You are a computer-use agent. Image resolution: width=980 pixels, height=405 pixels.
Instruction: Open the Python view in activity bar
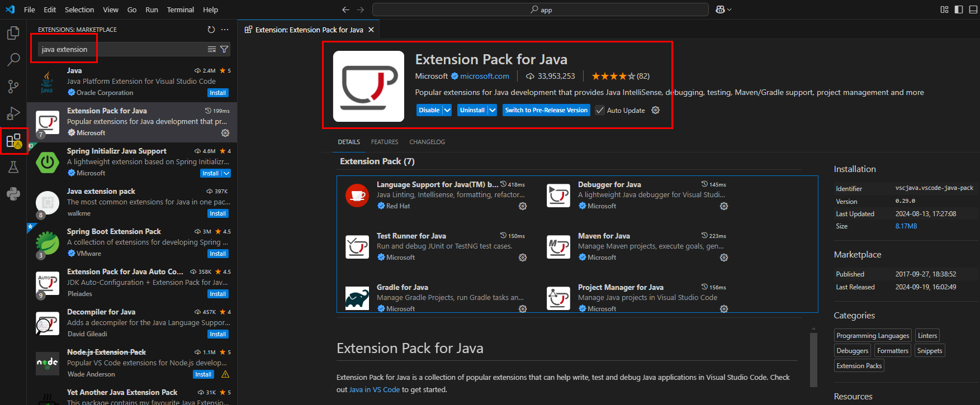pos(13,194)
